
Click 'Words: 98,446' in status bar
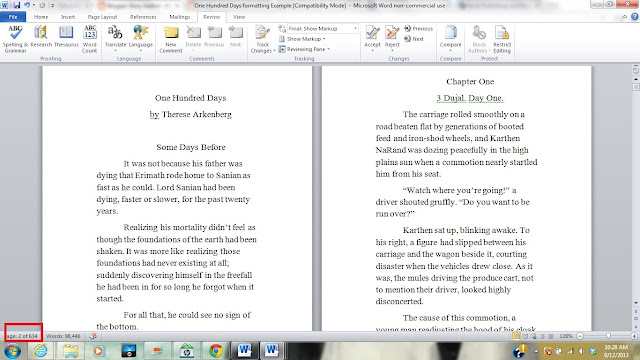coord(63,336)
